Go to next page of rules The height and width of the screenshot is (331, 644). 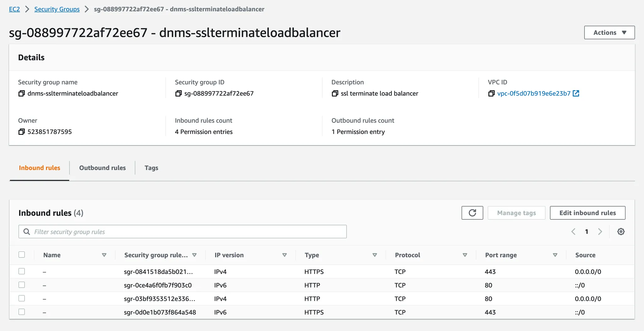[x=600, y=232]
